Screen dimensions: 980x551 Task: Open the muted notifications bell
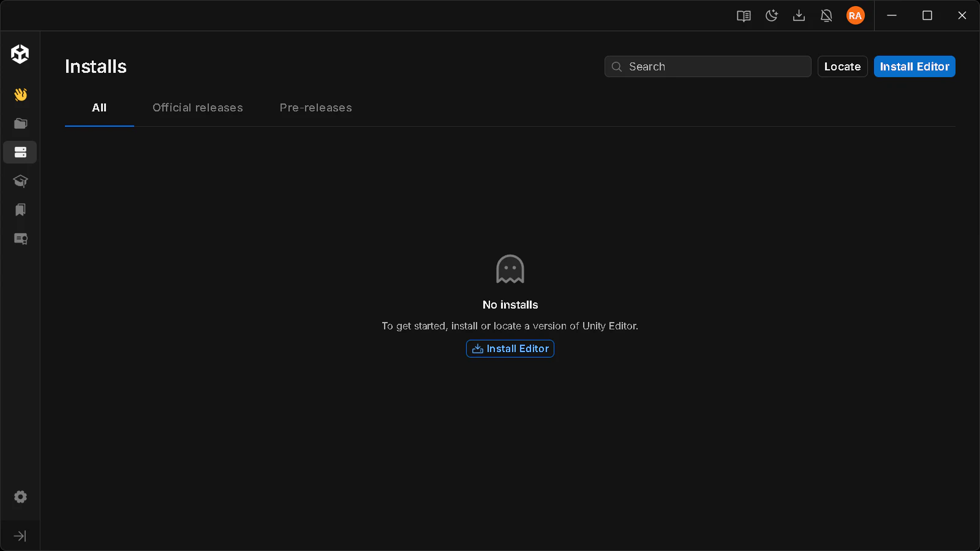pyautogui.click(x=826, y=16)
